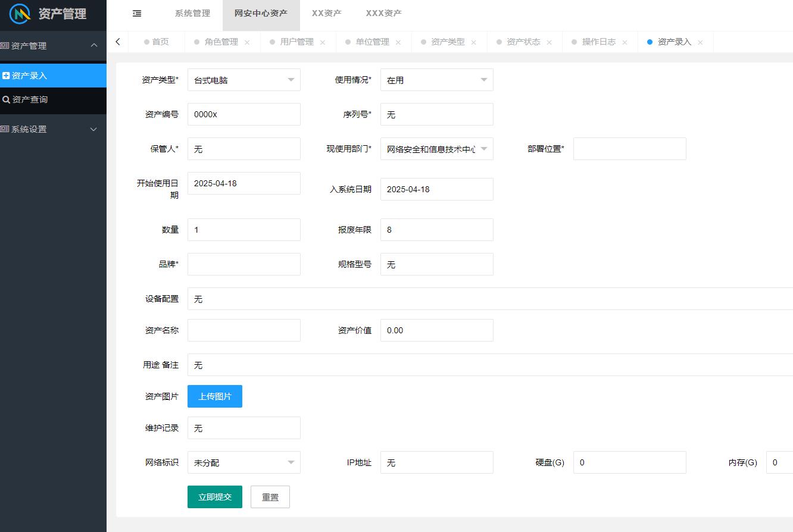The image size is (793, 532).
Task: Focus the 序列号 field
Action: pos(437,114)
